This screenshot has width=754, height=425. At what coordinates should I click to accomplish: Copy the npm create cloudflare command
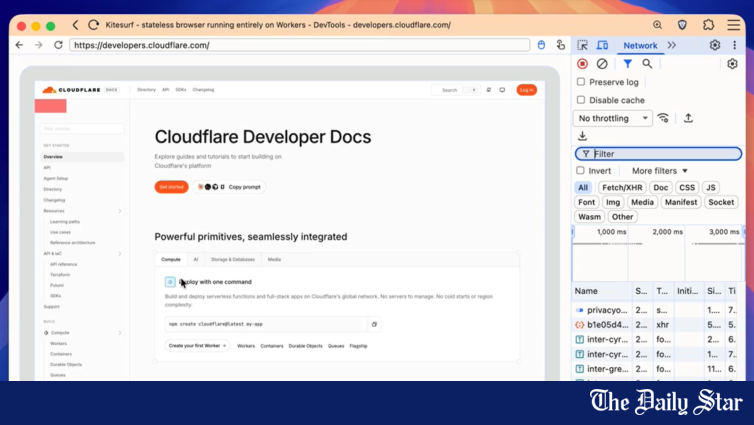374,324
